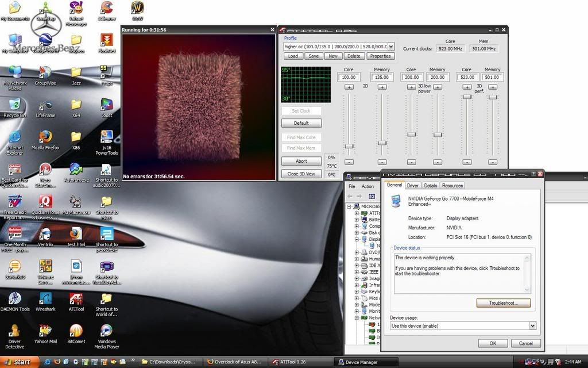Select the Yahoo! Mail desktop shortcut
This screenshot has width=588, height=368.
coord(45,334)
